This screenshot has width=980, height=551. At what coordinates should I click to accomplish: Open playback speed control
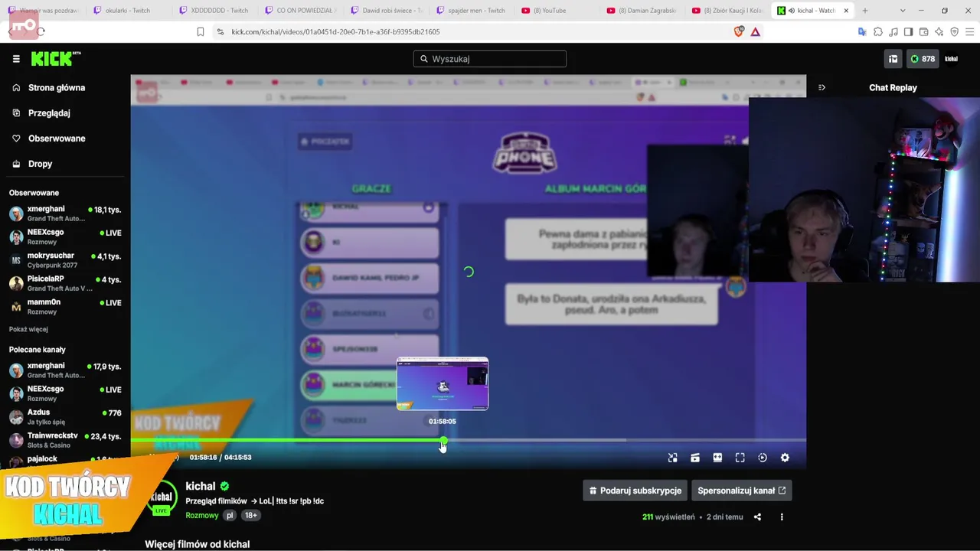pos(763,458)
